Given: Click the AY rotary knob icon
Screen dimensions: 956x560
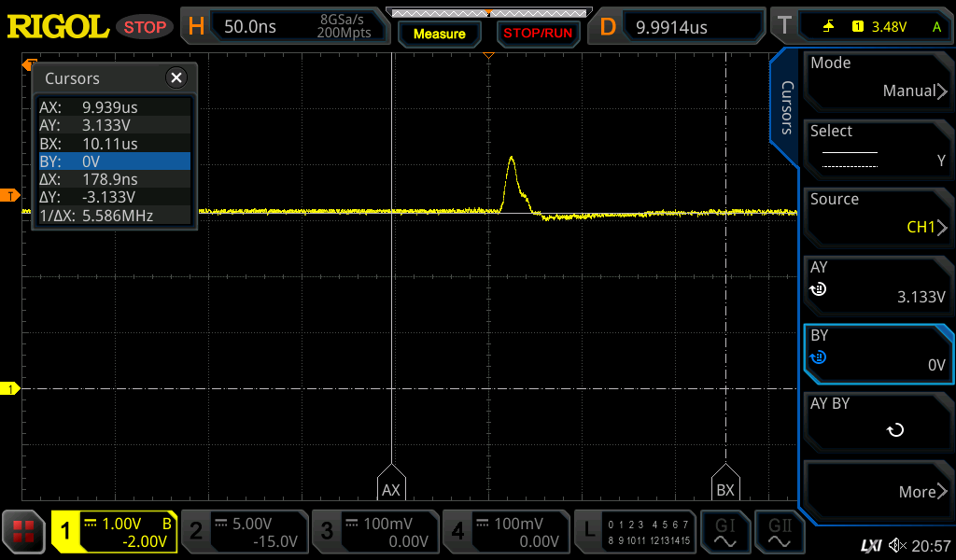Looking at the screenshot, I should [818, 289].
